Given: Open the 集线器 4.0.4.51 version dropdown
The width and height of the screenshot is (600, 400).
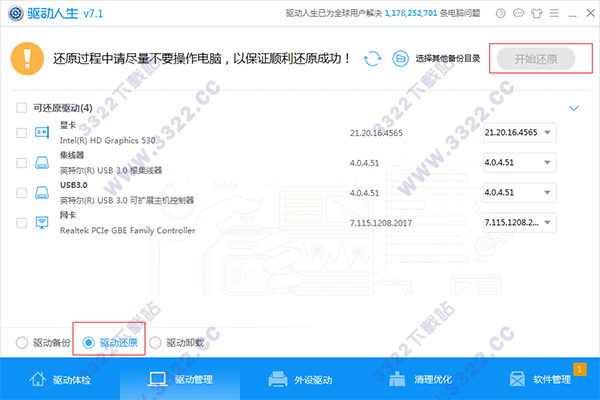Looking at the screenshot, I should pos(519,162).
